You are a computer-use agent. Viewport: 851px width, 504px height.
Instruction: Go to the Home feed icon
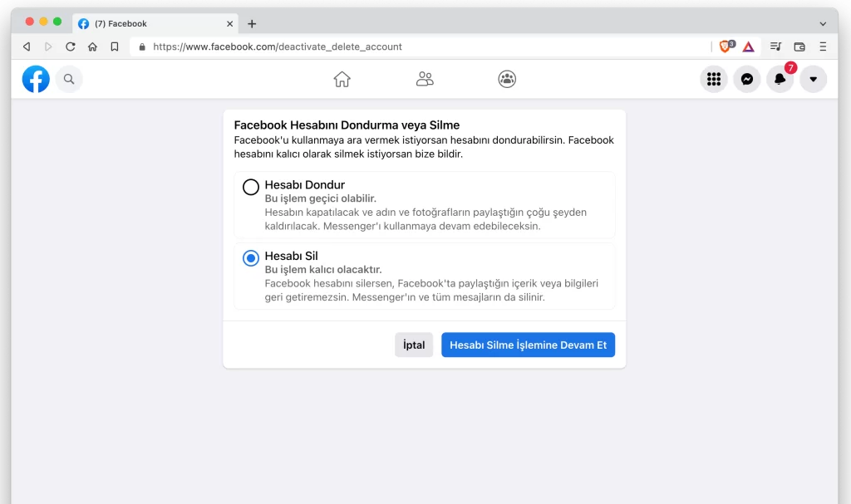pyautogui.click(x=342, y=79)
